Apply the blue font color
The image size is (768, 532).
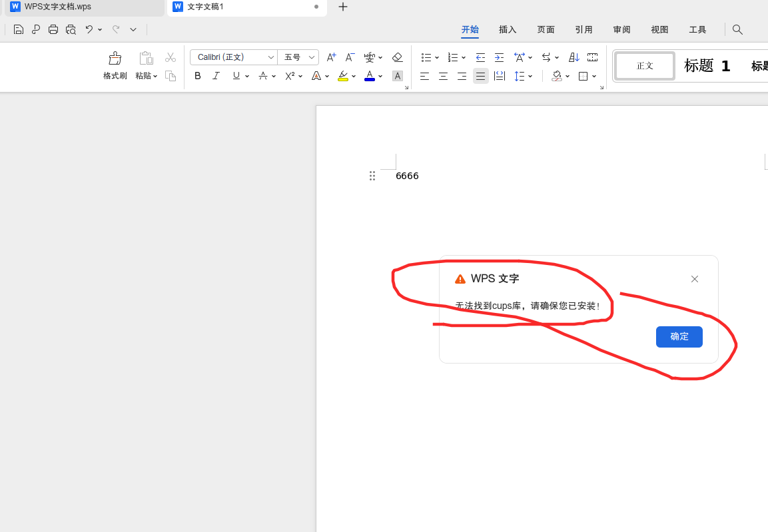coord(370,76)
